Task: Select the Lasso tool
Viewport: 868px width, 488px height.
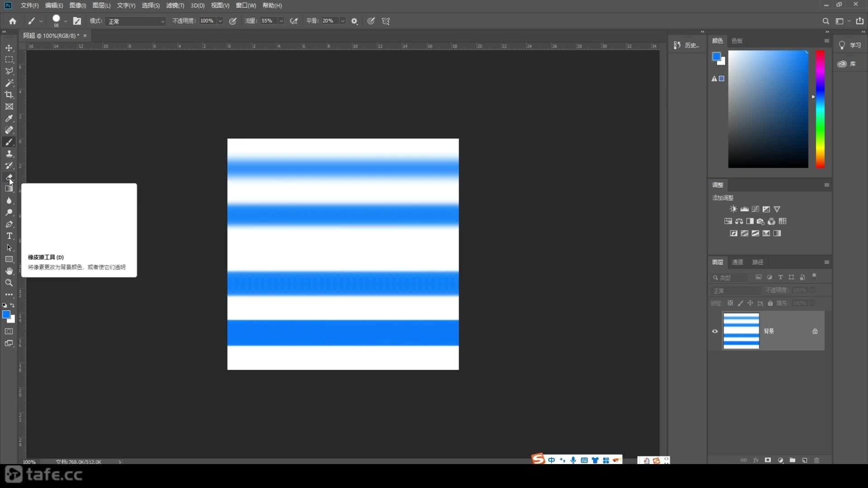Action: pyautogui.click(x=9, y=71)
